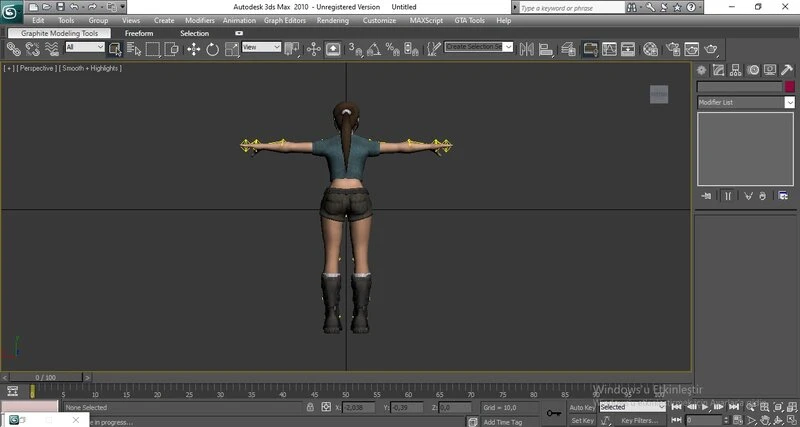Toggle Angle Snap
Screen dimensions: 800x427
tap(373, 49)
